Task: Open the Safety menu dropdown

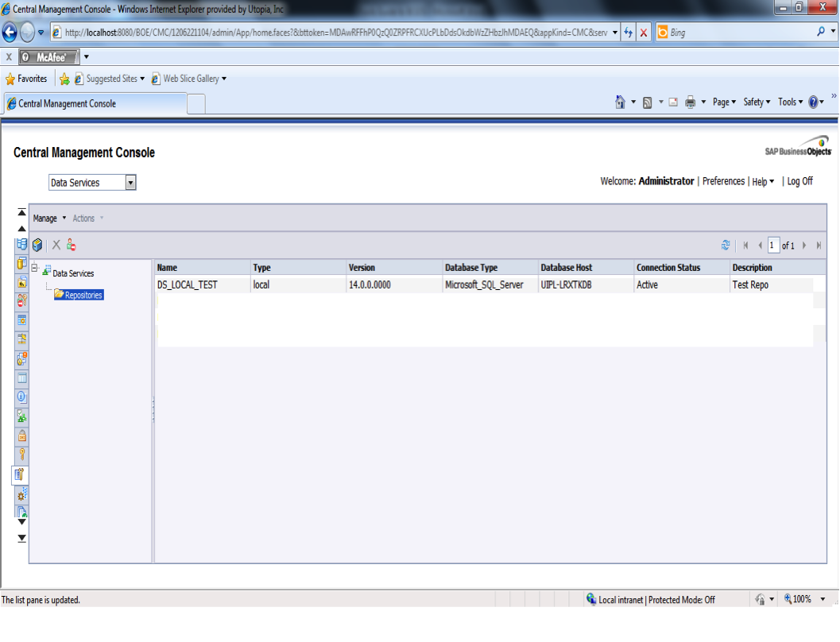Action: point(757,102)
